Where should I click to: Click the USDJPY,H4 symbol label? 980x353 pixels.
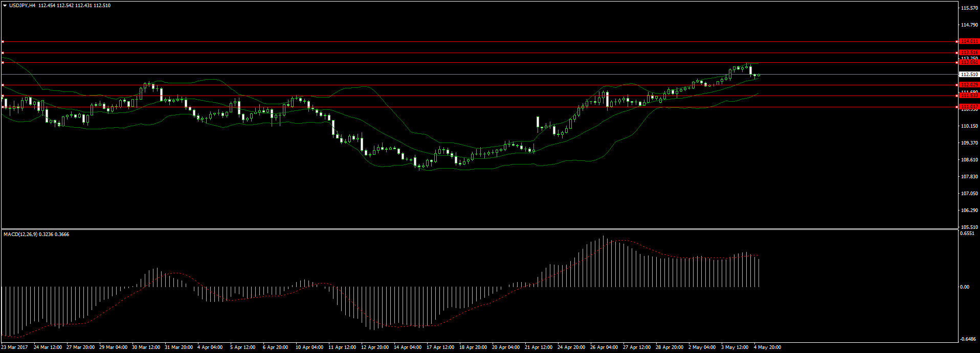tap(22, 6)
